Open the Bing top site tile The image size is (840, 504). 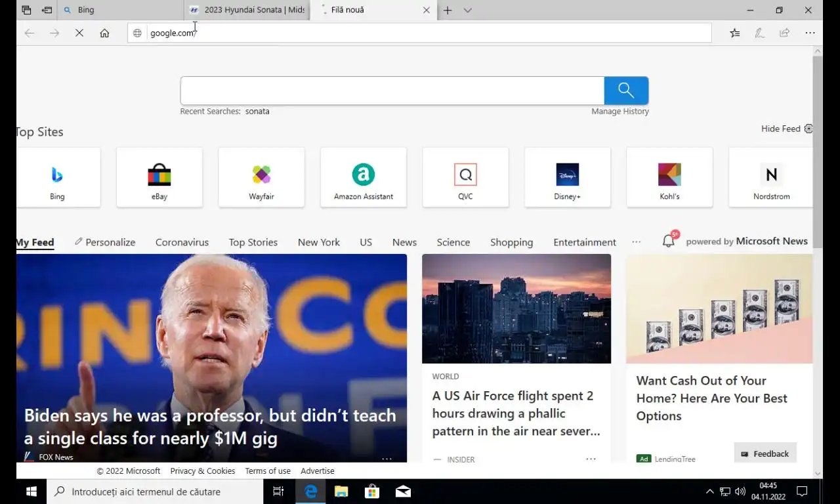point(58,177)
